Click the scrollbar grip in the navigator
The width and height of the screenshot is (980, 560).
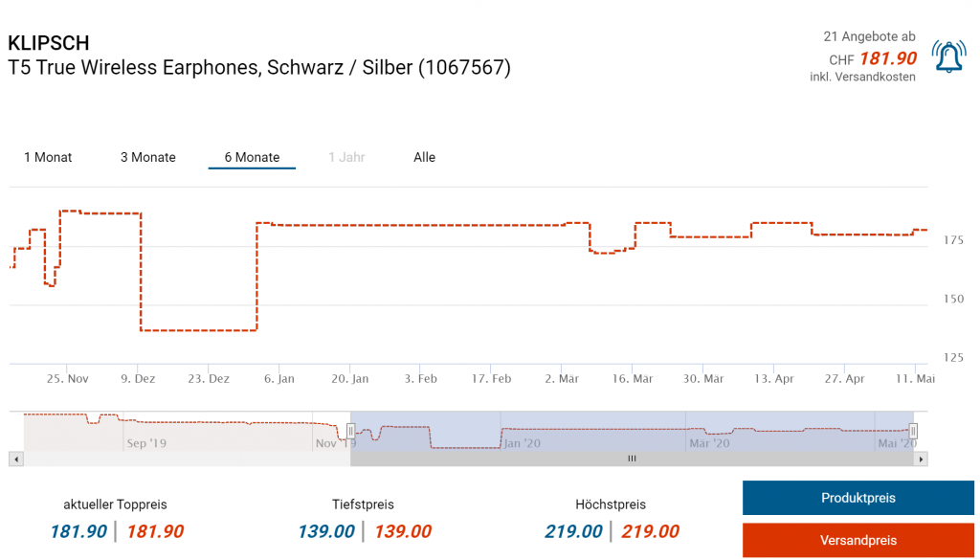[632, 459]
